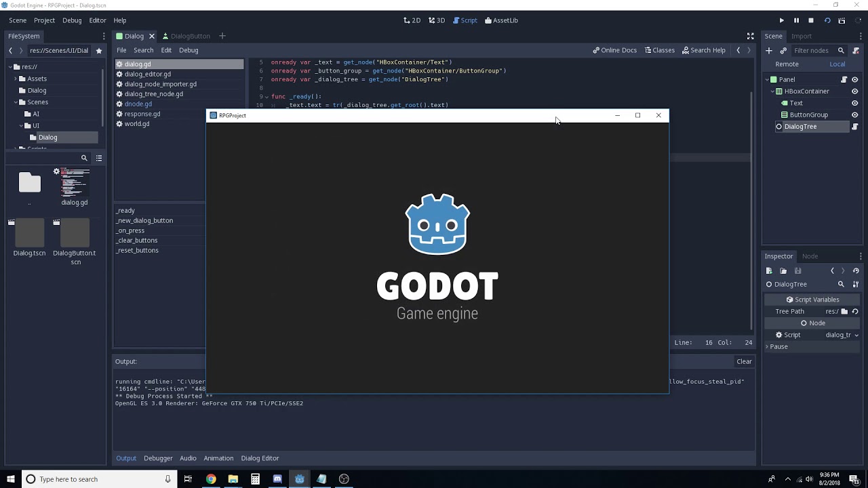
Task: Toggle visibility of the Text node
Action: point(854,103)
